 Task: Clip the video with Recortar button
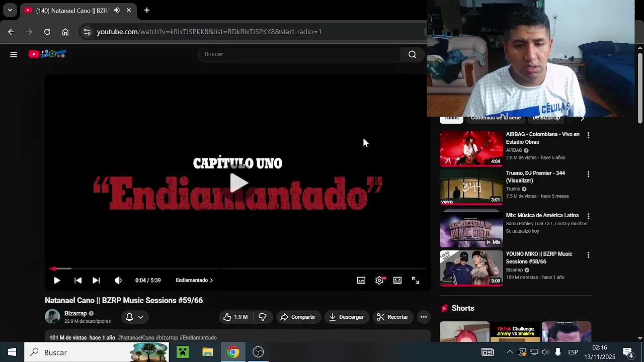[x=392, y=317]
